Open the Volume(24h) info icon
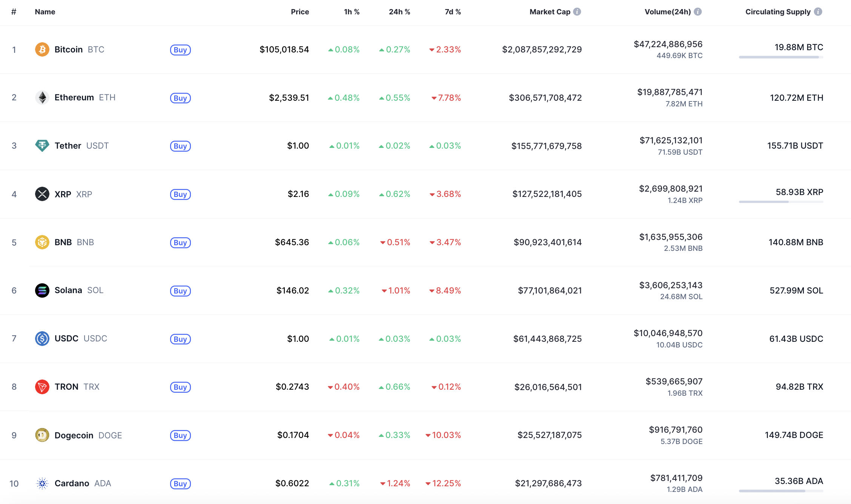The width and height of the screenshot is (851, 504). (698, 12)
